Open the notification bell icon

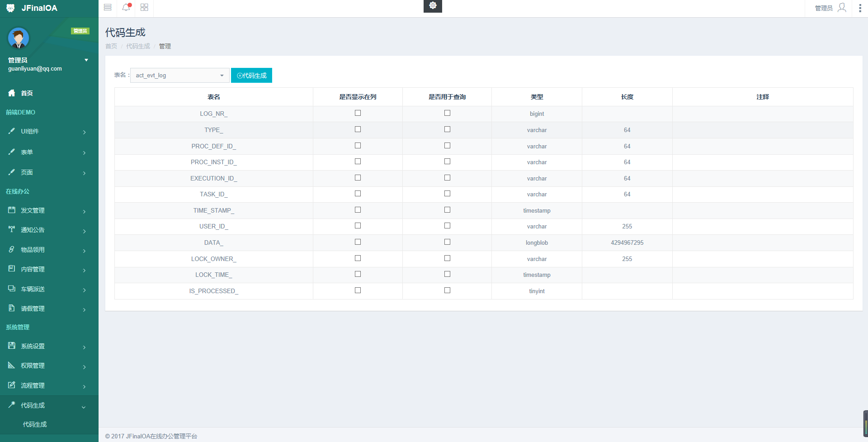point(126,7)
